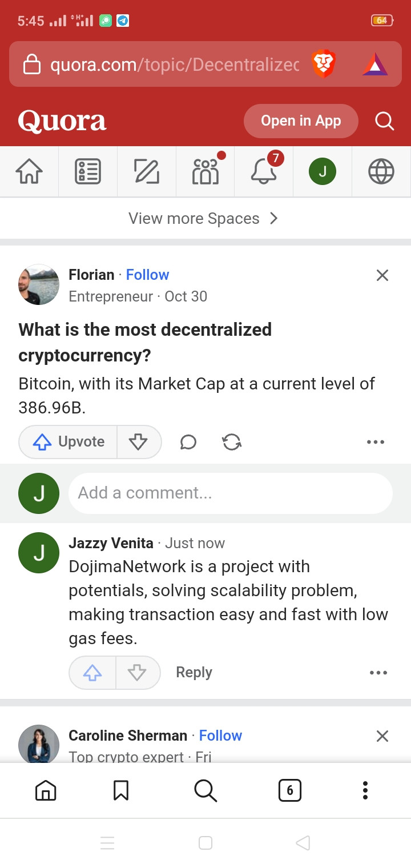Type in the Add a comment field
The image size is (411, 868).
click(x=230, y=493)
